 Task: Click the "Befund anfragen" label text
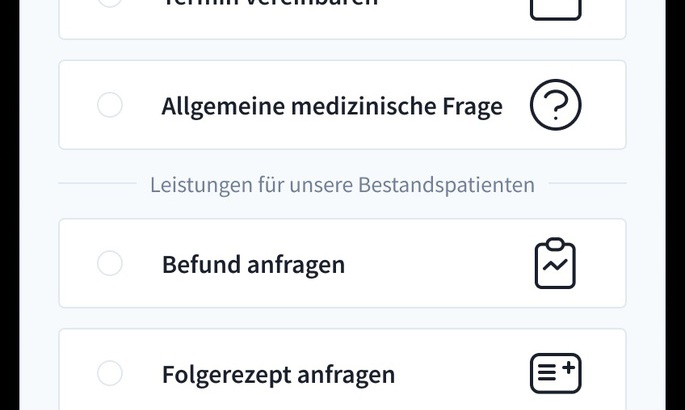point(253,265)
